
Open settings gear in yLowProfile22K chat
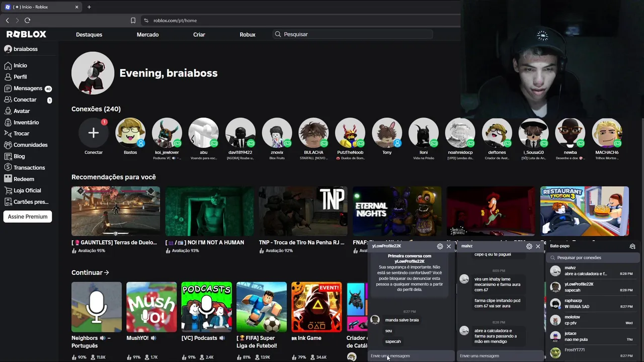[x=440, y=246]
